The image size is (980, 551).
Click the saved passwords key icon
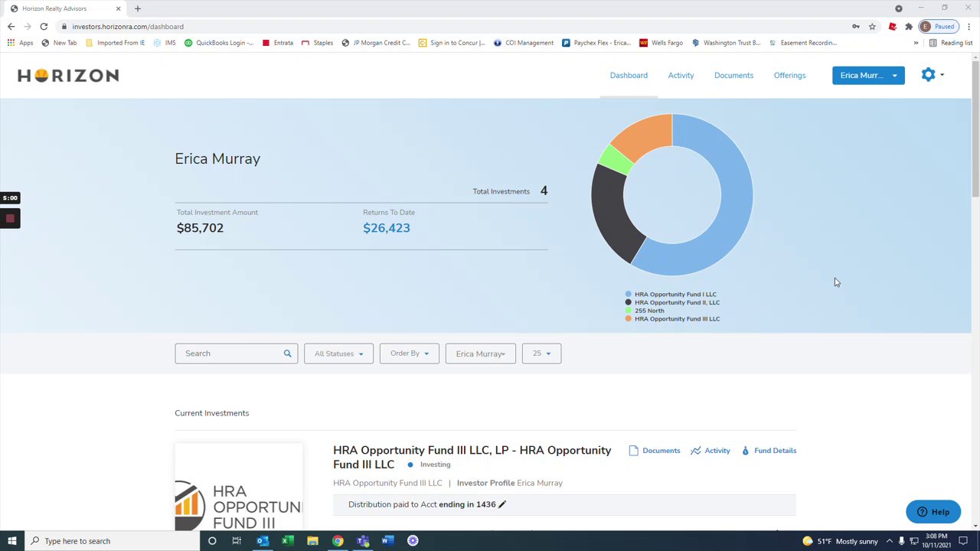click(x=856, y=27)
